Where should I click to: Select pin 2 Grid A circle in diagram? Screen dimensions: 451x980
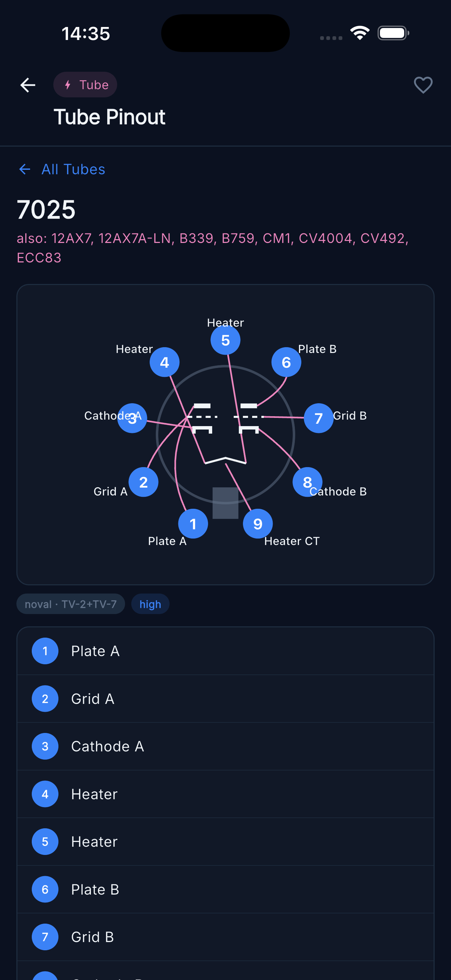coord(143,482)
